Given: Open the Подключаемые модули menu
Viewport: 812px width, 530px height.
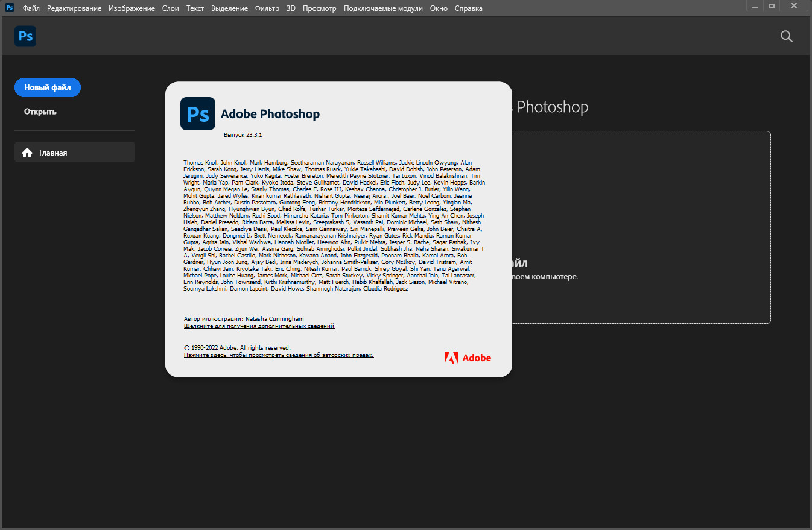Looking at the screenshot, I should [383, 8].
